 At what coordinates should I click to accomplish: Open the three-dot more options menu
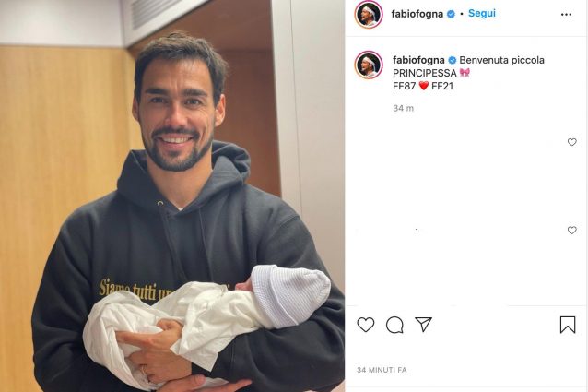[x=566, y=14]
